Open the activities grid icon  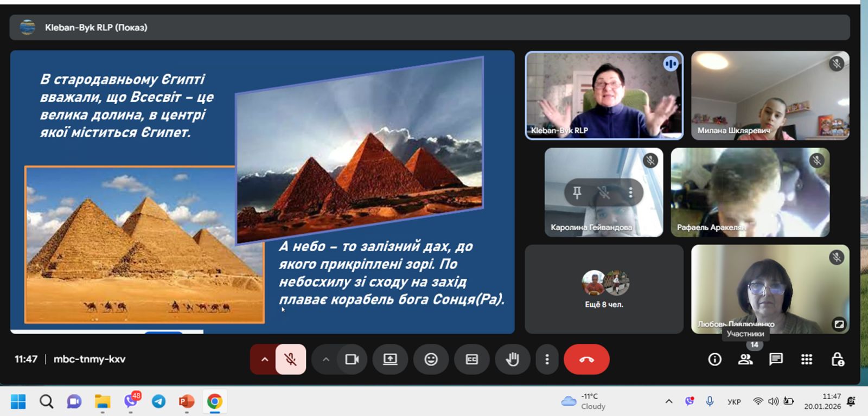pos(807,359)
